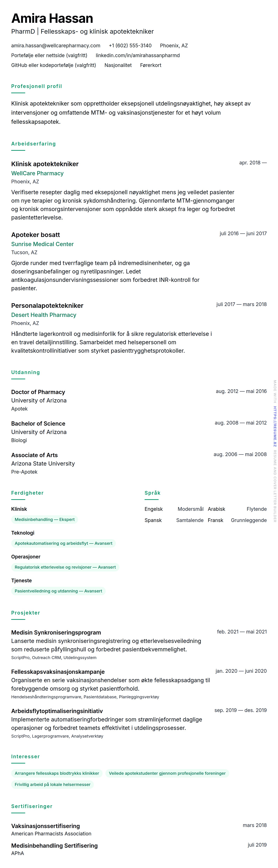Image resolution: width=278 pixels, height=868 pixels.
Task: Select the Veilede apotekstudenter interest tag
Action: point(167,773)
